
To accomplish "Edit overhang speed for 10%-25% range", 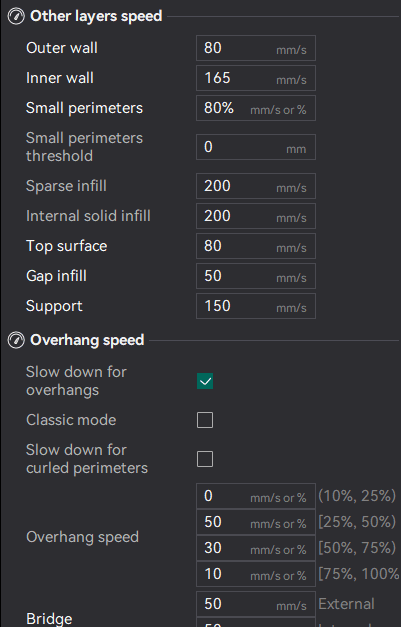I will pyautogui.click(x=256, y=496).
